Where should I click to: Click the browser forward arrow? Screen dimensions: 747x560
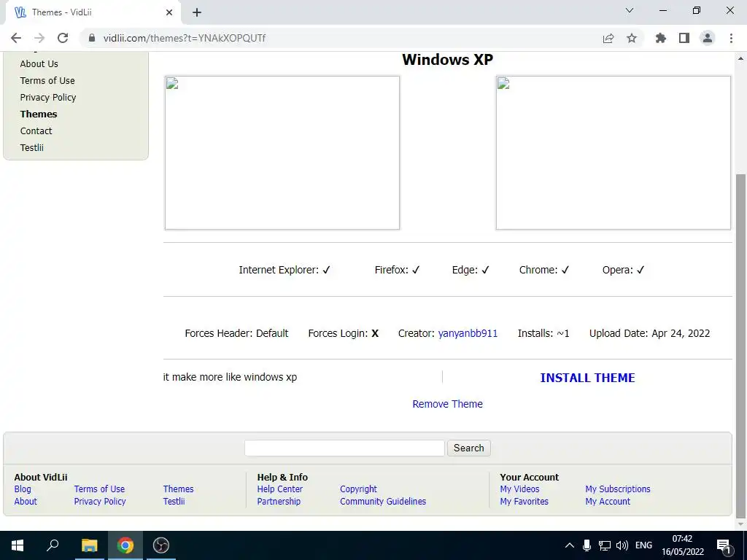coord(39,38)
